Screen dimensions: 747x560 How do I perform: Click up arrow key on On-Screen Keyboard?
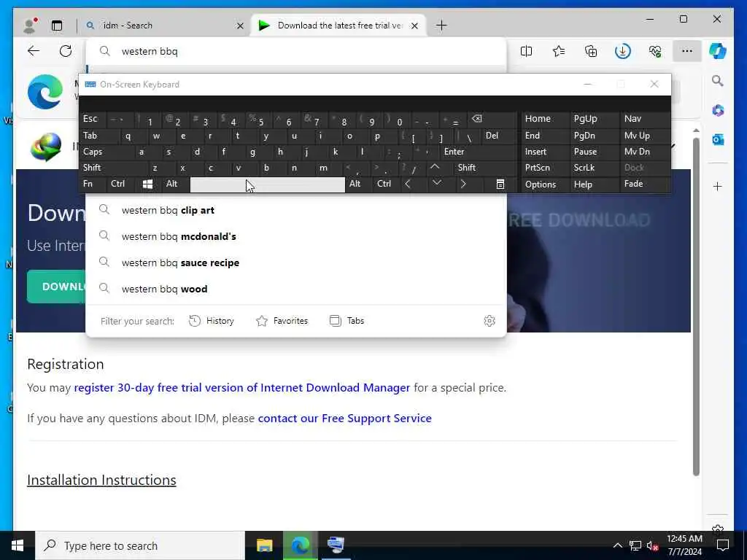[435, 168]
